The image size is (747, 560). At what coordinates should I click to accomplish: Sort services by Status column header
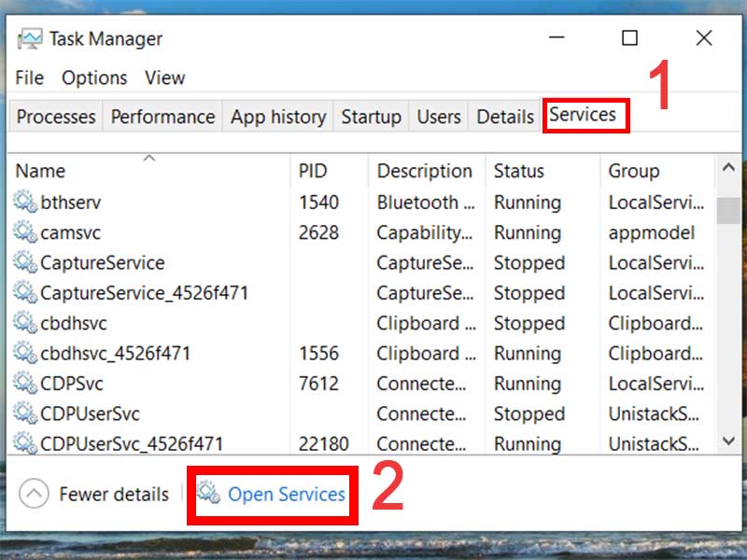(518, 171)
